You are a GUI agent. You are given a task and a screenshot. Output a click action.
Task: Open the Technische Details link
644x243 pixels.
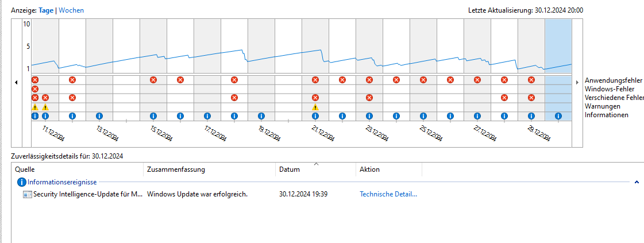click(x=388, y=194)
